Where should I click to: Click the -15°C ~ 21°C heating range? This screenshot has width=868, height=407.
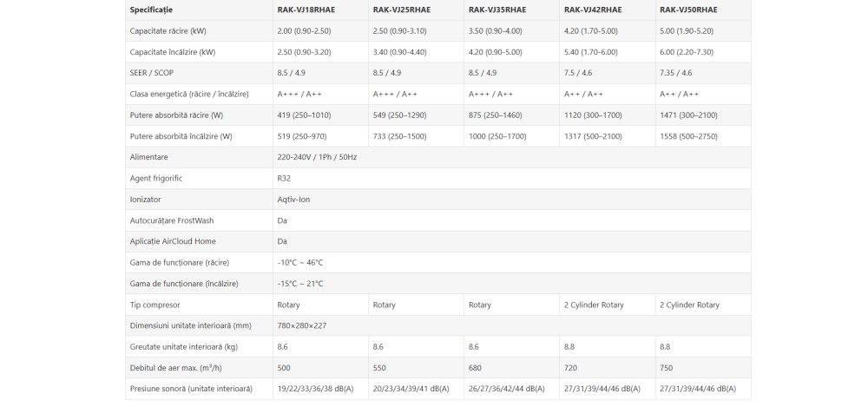pyautogui.click(x=300, y=284)
